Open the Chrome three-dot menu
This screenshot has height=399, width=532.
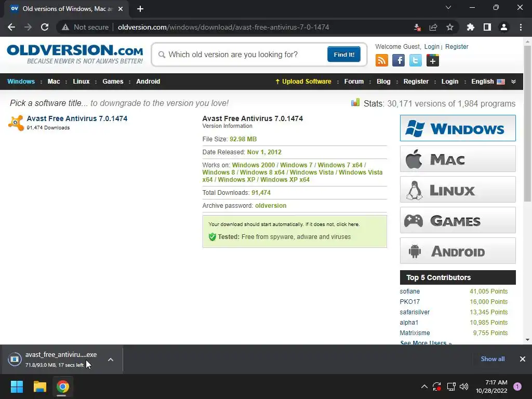click(x=521, y=27)
